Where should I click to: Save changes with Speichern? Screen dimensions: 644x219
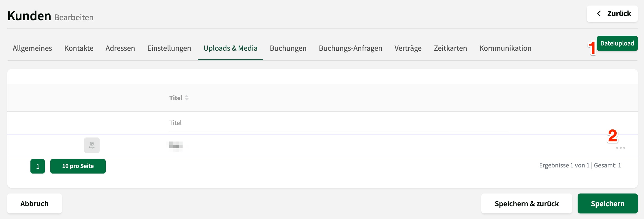[x=608, y=204]
